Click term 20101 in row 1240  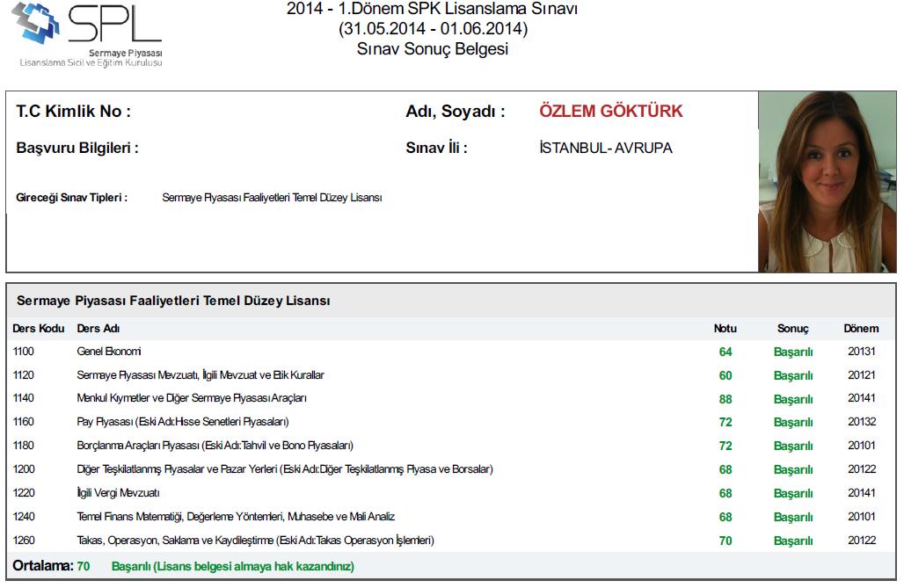pyautogui.click(x=861, y=517)
